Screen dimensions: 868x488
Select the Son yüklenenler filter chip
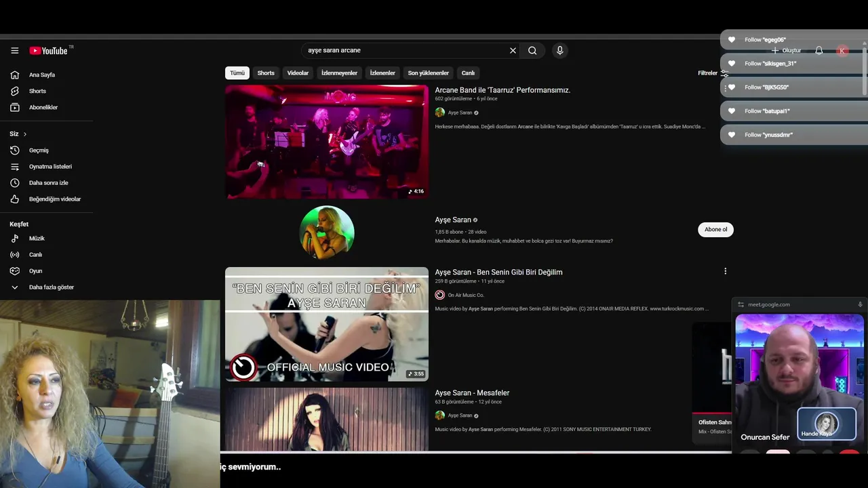click(428, 73)
